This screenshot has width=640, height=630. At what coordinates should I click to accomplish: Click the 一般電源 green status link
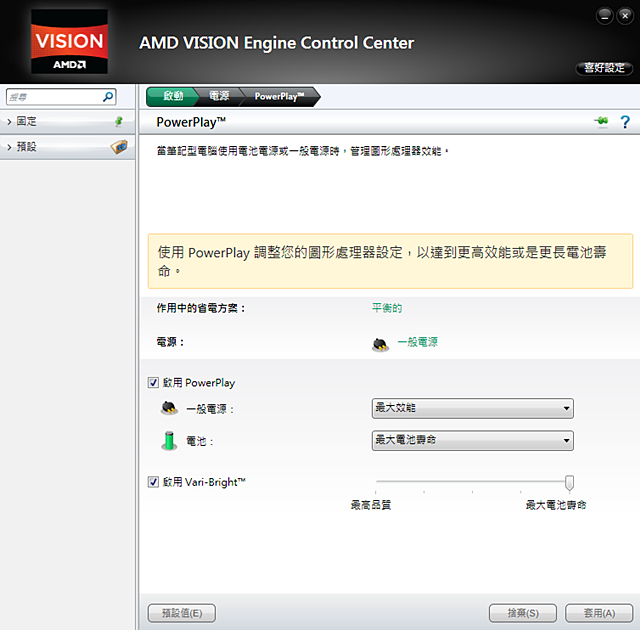[x=417, y=342]
